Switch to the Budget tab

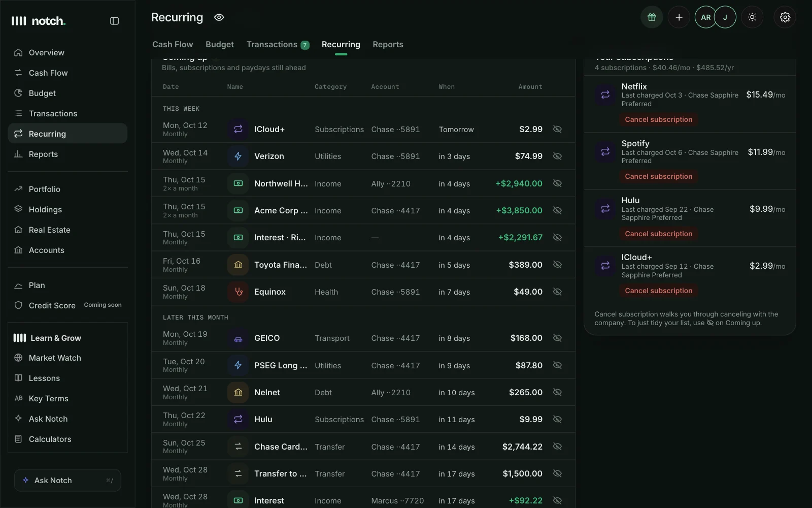tap(220, 45)
